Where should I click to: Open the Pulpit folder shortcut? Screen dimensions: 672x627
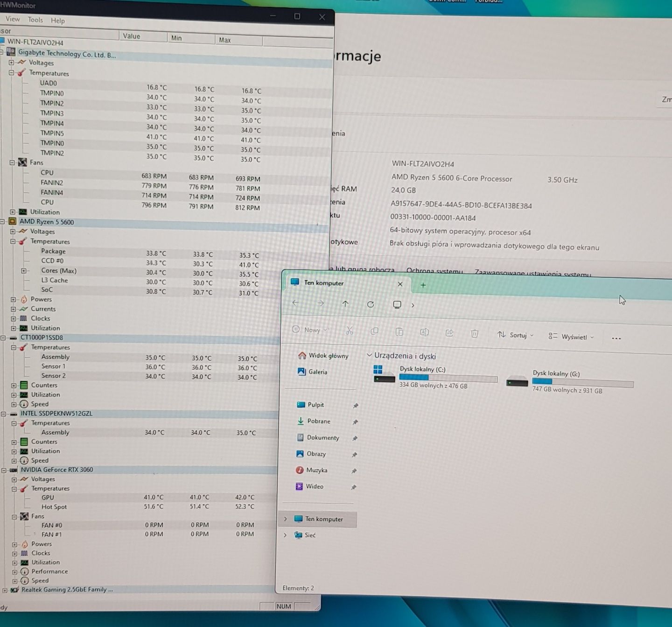311,404
